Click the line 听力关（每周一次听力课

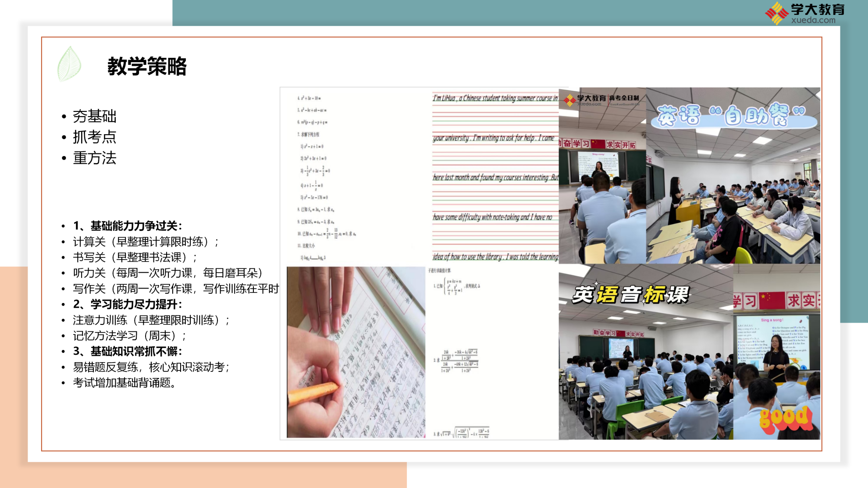point(168,273)
